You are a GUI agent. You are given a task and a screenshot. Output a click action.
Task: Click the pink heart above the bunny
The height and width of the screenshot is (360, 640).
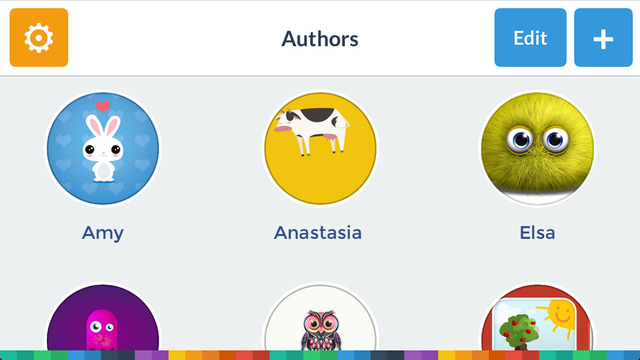point(103,107)
